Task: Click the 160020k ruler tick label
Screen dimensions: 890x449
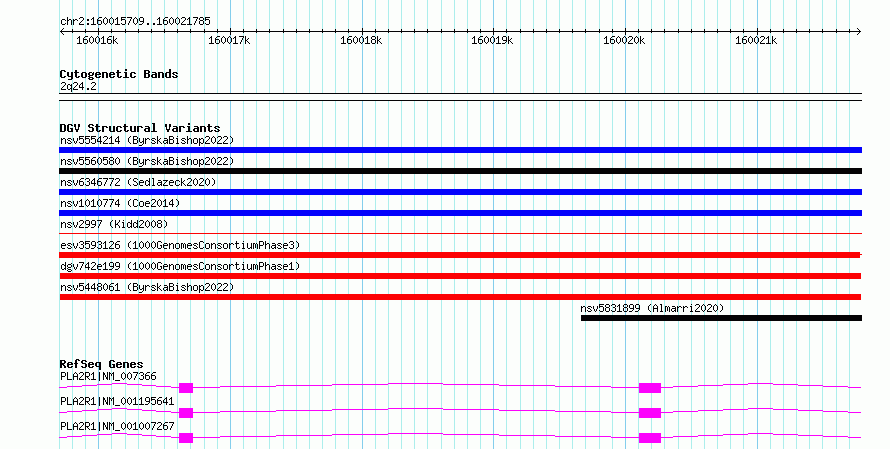Action: pyautogui.click(x=624, y=40)
